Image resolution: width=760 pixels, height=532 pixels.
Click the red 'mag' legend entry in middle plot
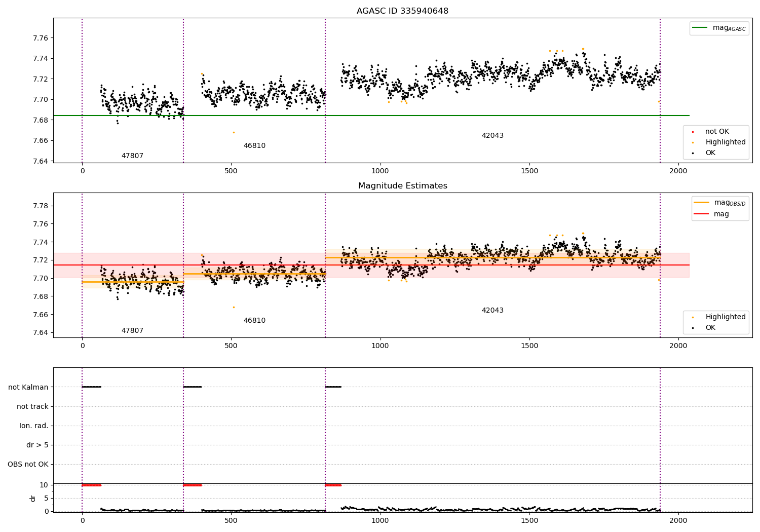pos(721,214)
